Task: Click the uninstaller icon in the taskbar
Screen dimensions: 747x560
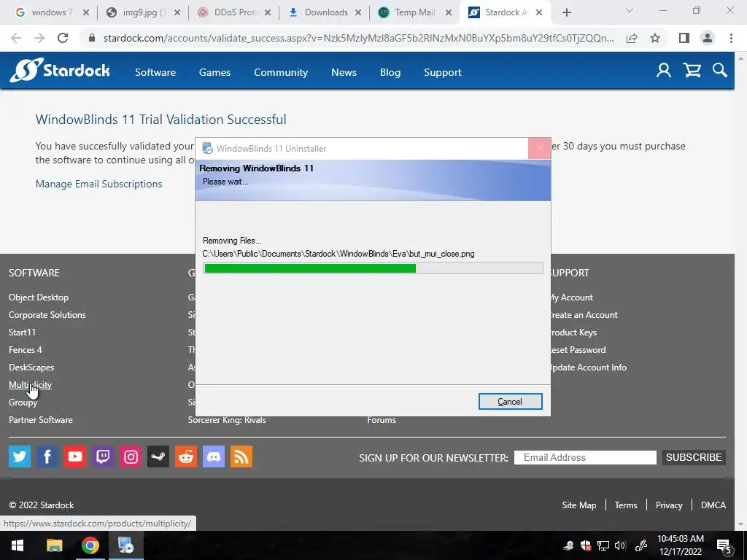Action: point(126,545)
